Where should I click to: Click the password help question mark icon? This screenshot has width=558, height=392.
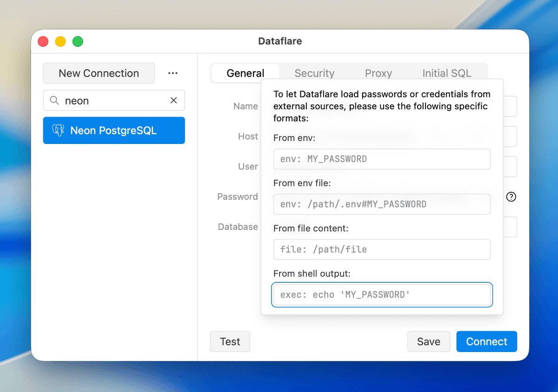point(511,197)
